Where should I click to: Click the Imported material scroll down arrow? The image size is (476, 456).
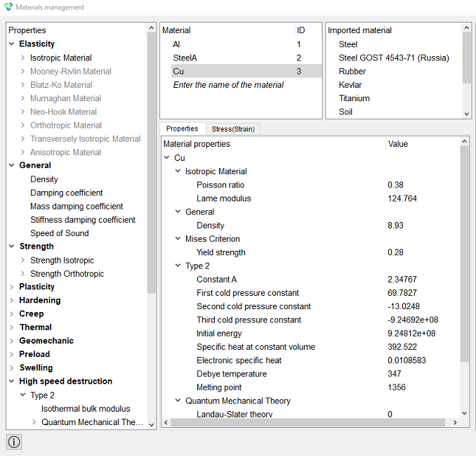(467, 115)
